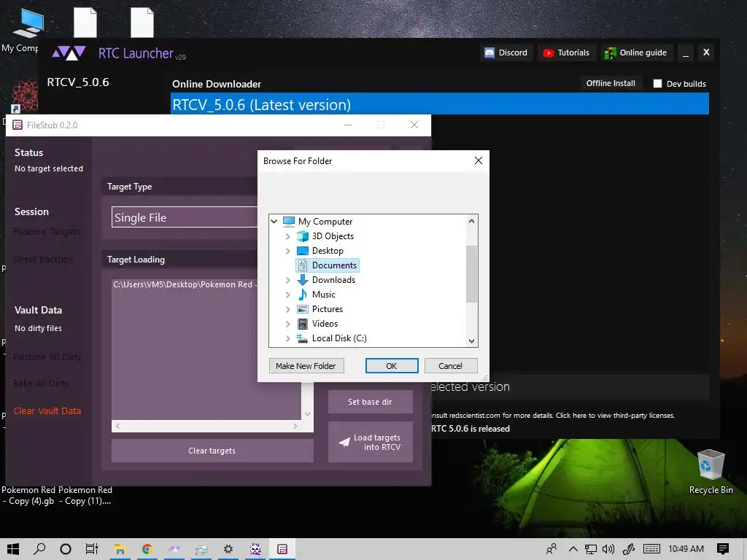Viewport: 747px width, 560px height.
Task: Expand the Downloads folder node
Action: tap(287, 280)
